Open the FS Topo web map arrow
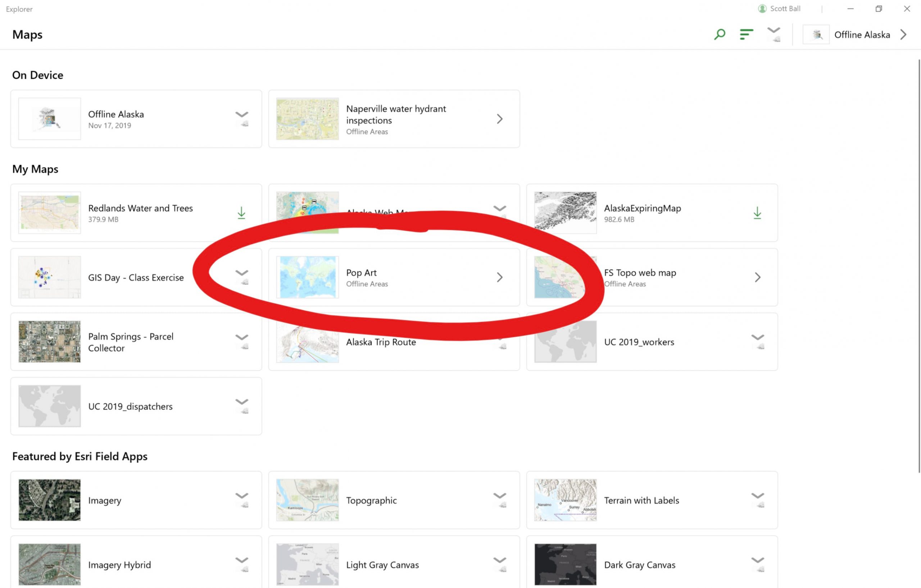 (x=758, y=277)
